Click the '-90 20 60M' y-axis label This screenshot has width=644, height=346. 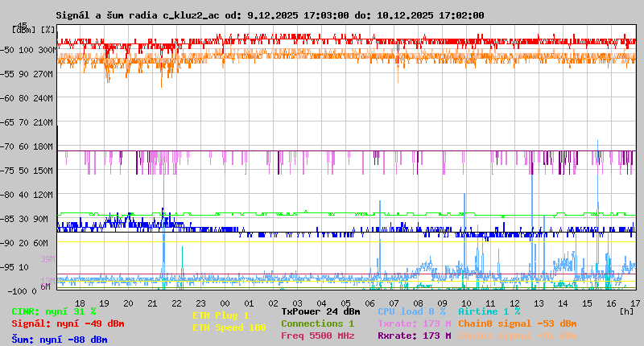pos(24,243)
